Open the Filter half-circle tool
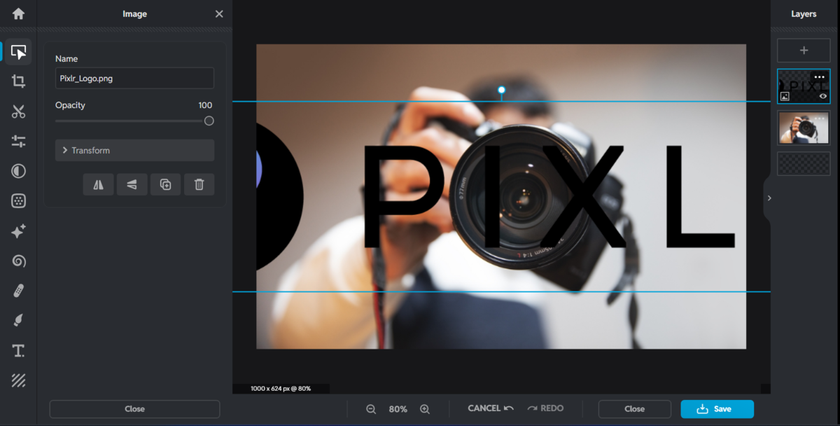The height and width of the screenshot is (426, 840). (18, 171)
